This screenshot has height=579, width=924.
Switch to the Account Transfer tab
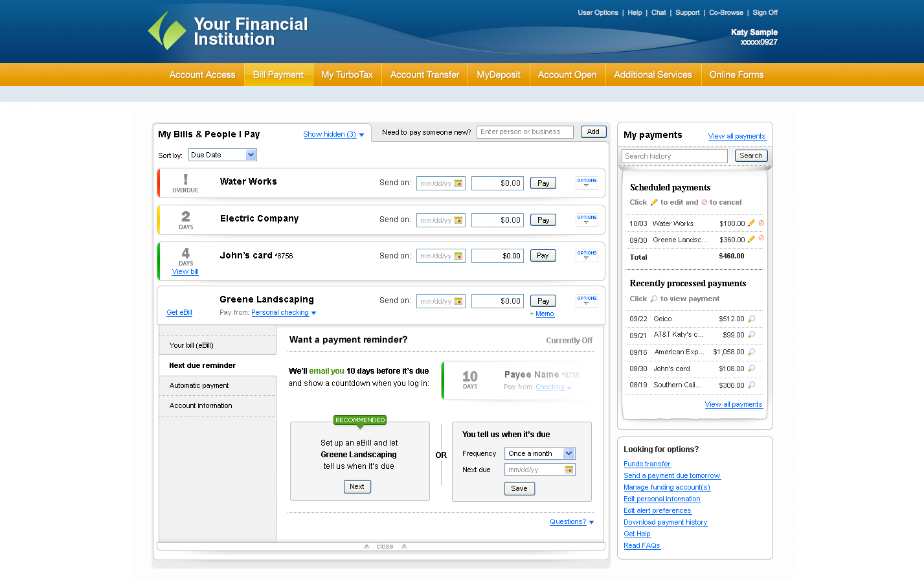click(424, 74)
